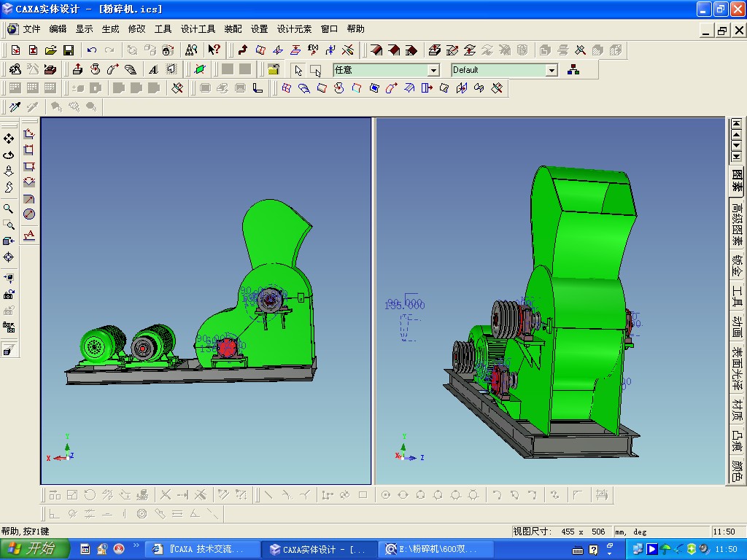Switch to the 表面光泽 catalog tab
Image resolution: width=747 pixels, height=560 pixels.
coord(737,368)
